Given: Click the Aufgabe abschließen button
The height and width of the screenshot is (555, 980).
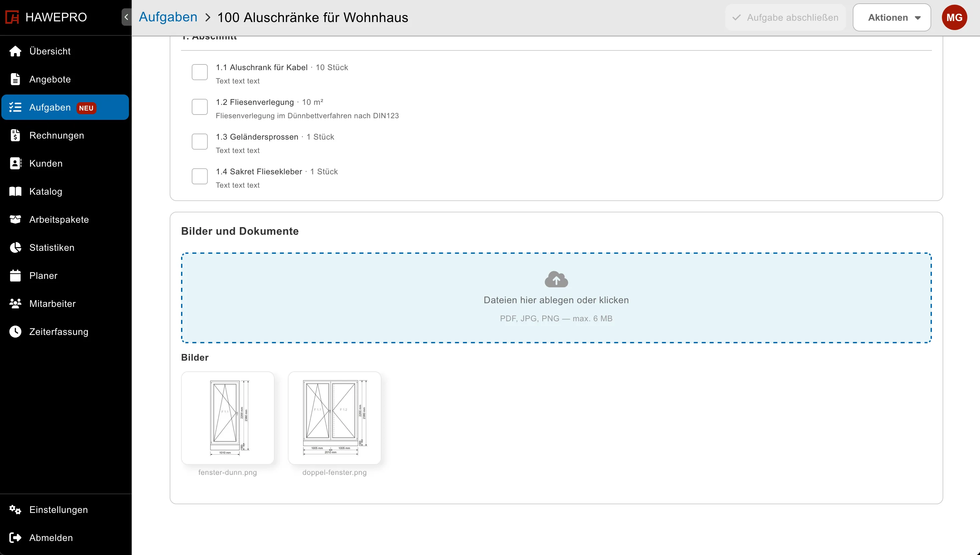Looking at the screenshot, I should tap(785, 18).
